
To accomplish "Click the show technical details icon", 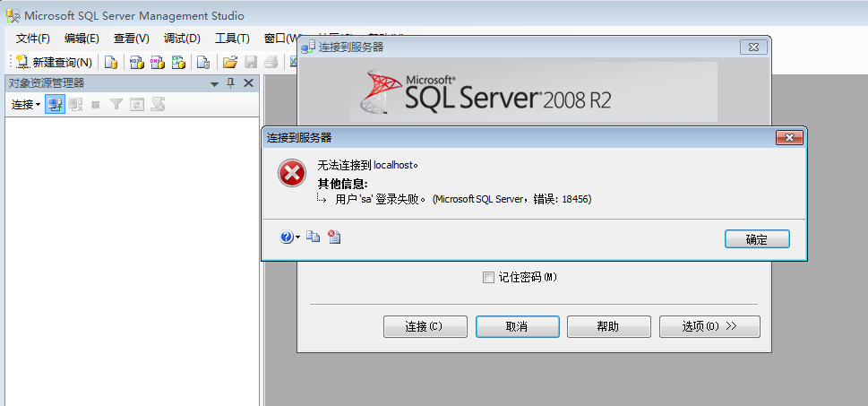I will tap(334, 237).
